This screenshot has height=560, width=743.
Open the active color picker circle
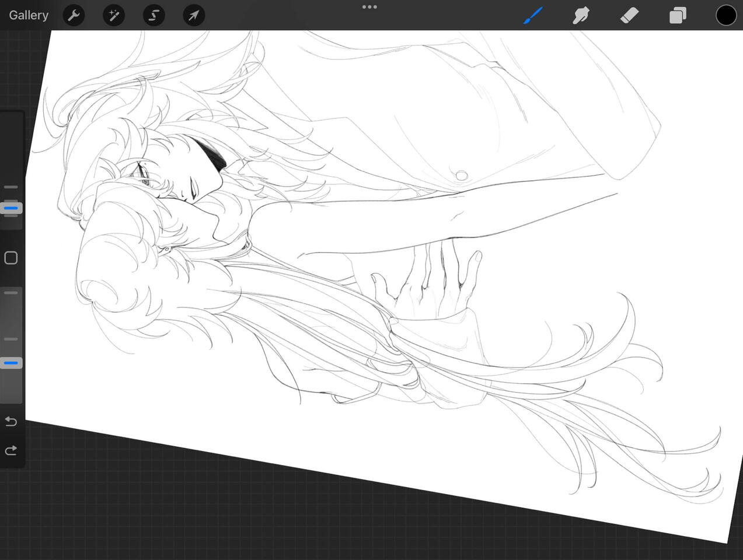pyautogui.click(x=726, y=15)
